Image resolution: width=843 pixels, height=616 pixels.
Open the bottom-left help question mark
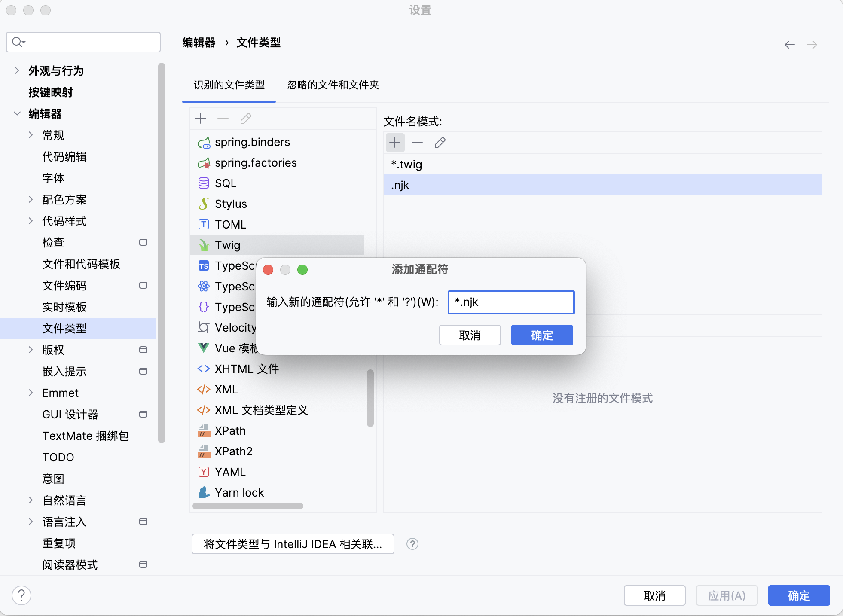[21, 595]
